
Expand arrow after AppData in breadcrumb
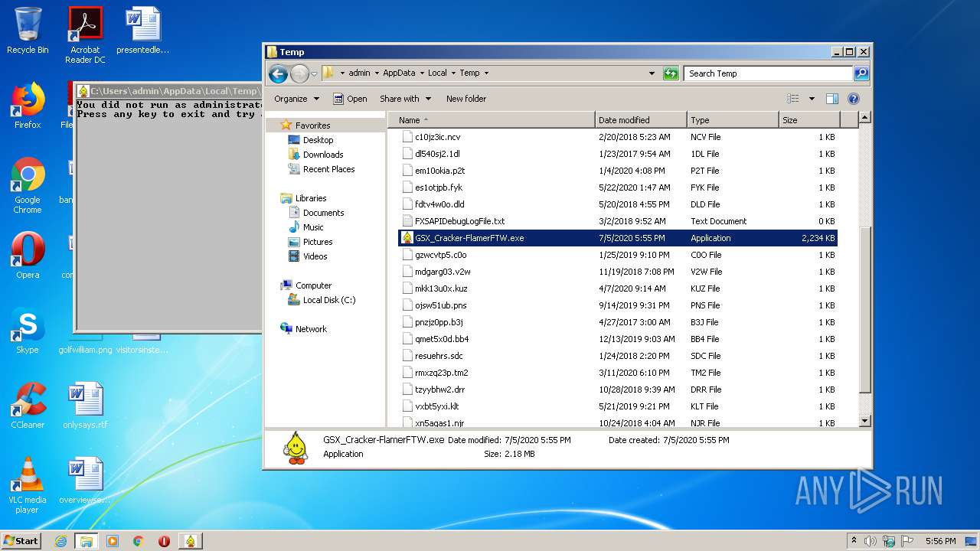coord(421,73)
